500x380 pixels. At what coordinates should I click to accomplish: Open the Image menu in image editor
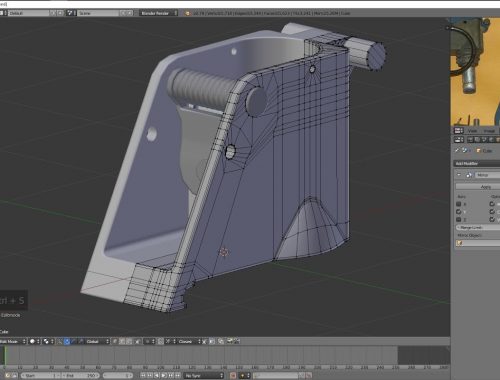tap(489, 131)
